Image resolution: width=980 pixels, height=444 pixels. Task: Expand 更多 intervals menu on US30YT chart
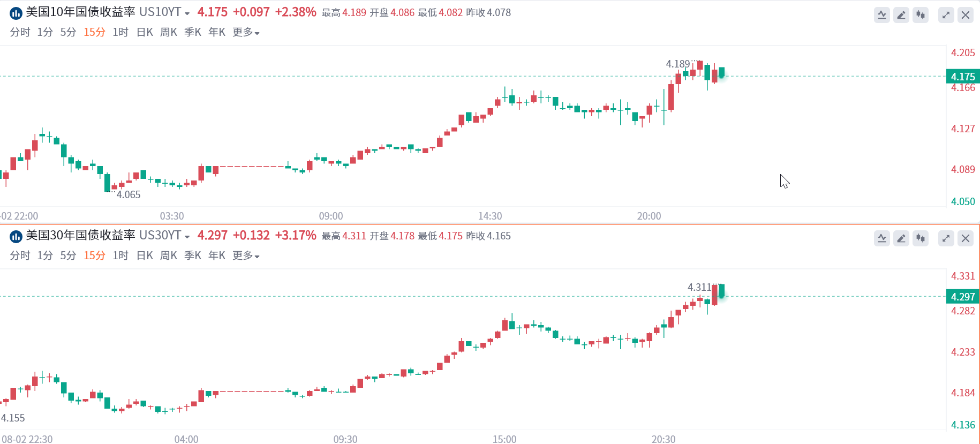246,255
